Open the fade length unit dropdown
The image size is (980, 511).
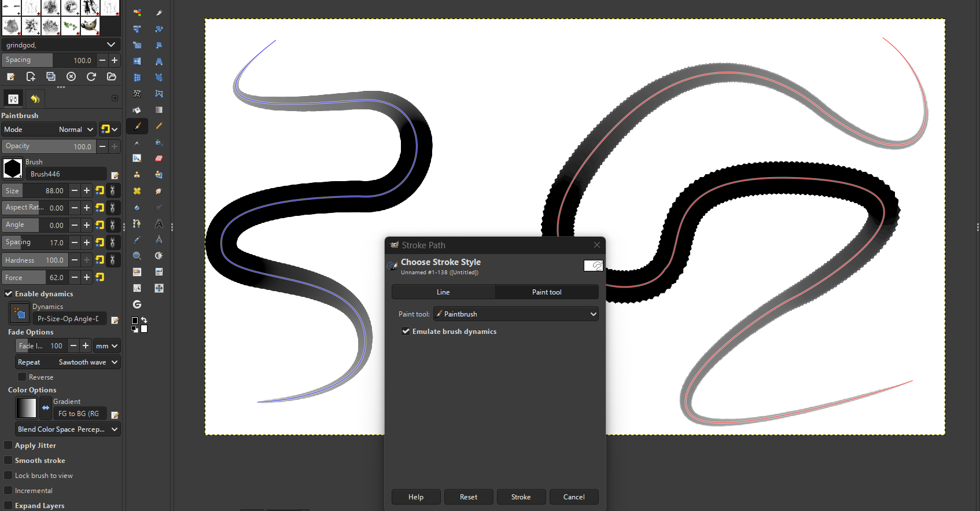107,346
